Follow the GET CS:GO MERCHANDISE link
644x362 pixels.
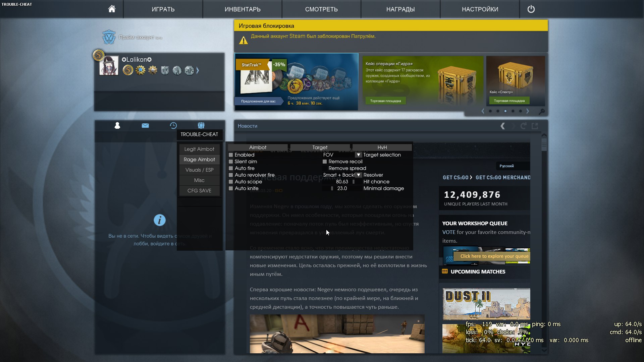click(503, 177)
